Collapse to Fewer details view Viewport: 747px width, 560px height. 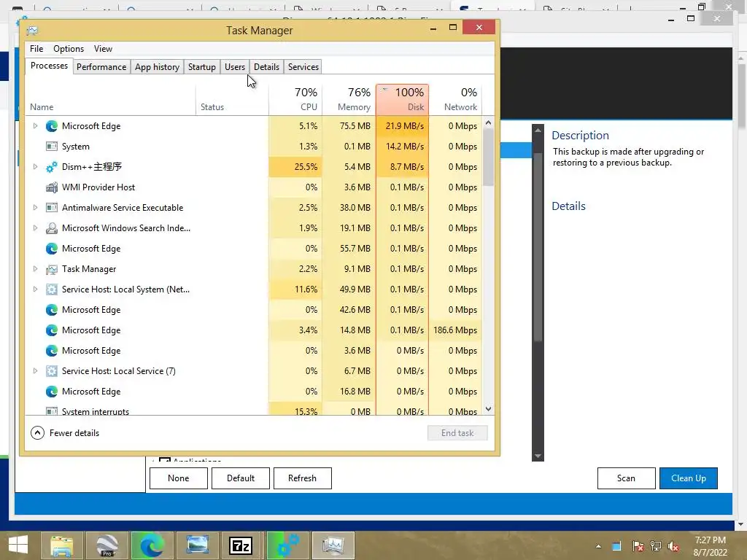pos(65,433)
